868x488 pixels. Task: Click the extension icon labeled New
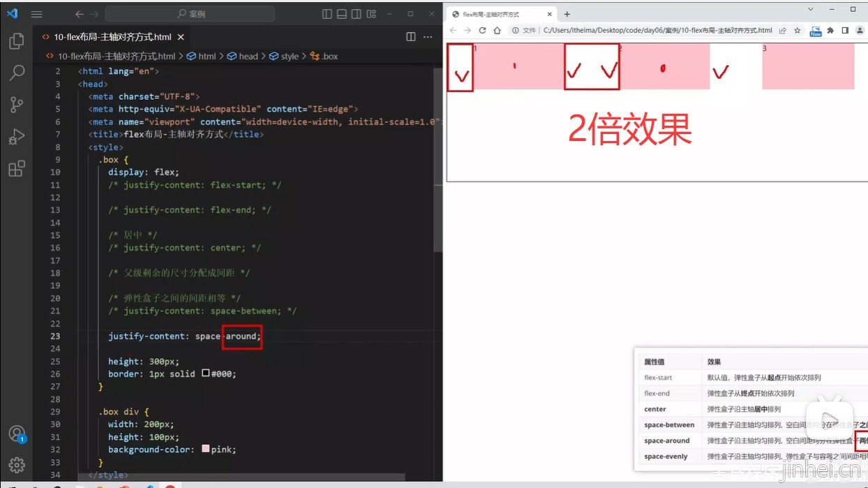click(816, 31)
